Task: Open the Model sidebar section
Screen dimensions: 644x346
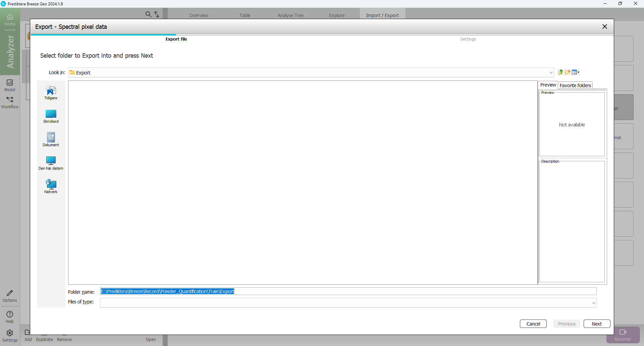Action: pyautogui.click(x=10, y=85)
